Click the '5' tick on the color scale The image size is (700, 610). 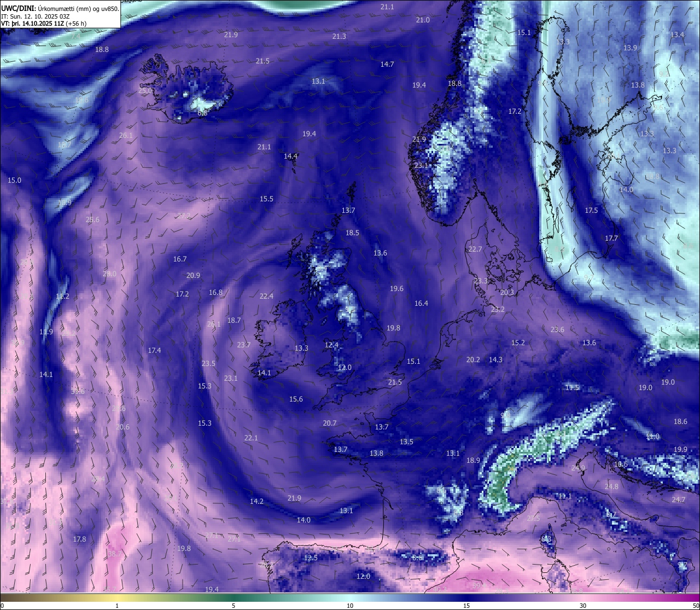point(234,606)
